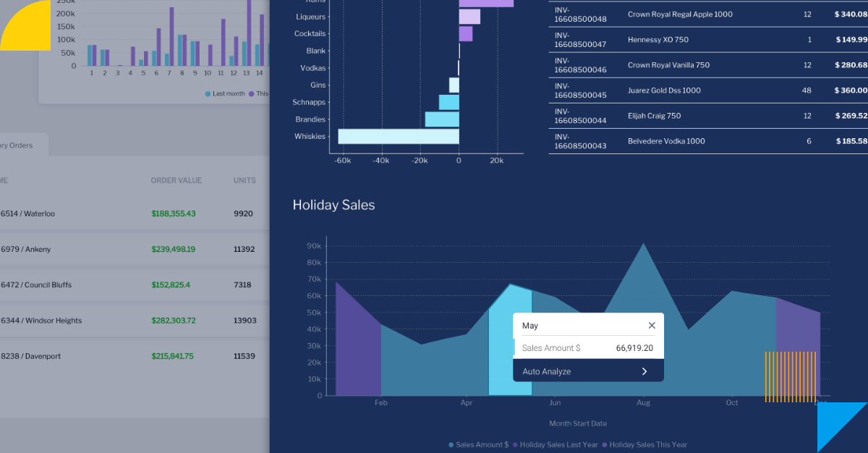Screen dimensions: 868x453
Task: Toggle Holiday Sales Last Year legend series
Action: (557, 444)
